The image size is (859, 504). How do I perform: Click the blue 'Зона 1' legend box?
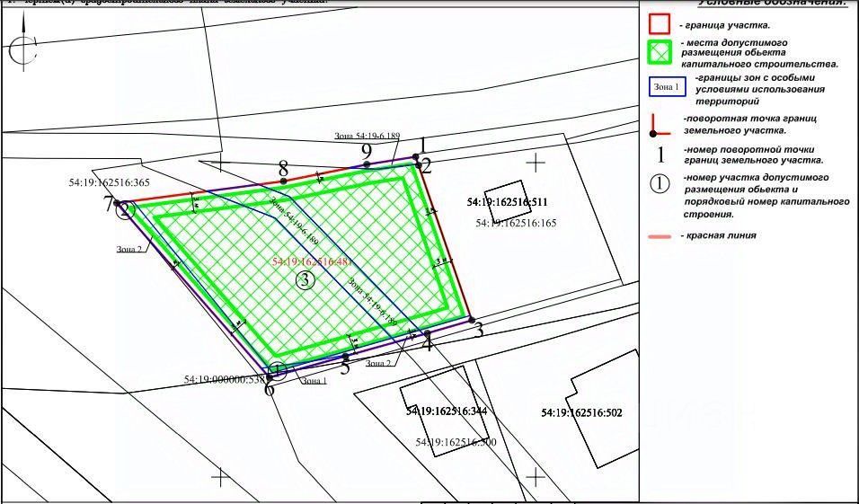(x=668, y=87)
